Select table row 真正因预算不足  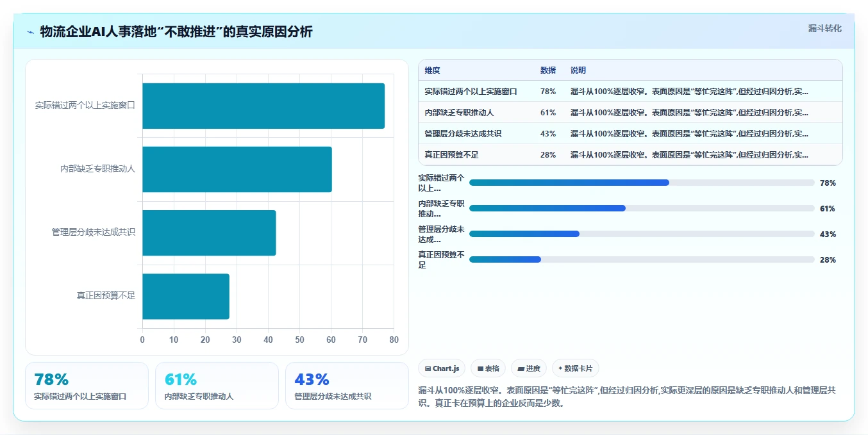pyautogui.click(x=630, y=154)
